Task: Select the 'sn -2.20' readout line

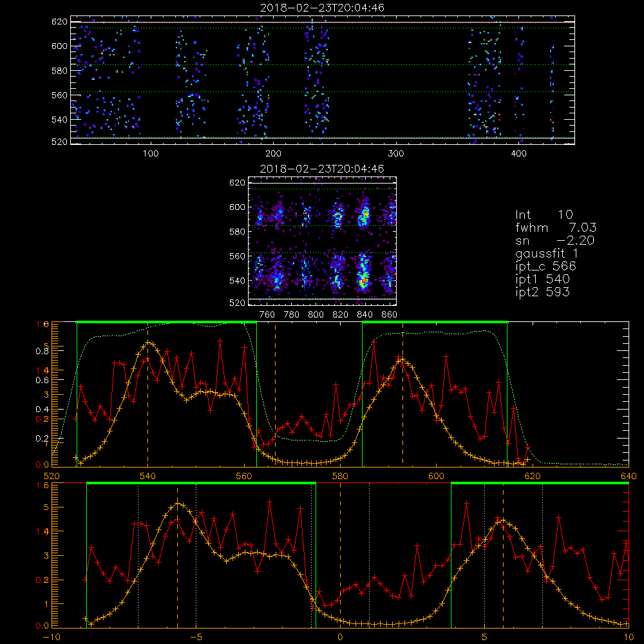Action: (x=554, y=240)
